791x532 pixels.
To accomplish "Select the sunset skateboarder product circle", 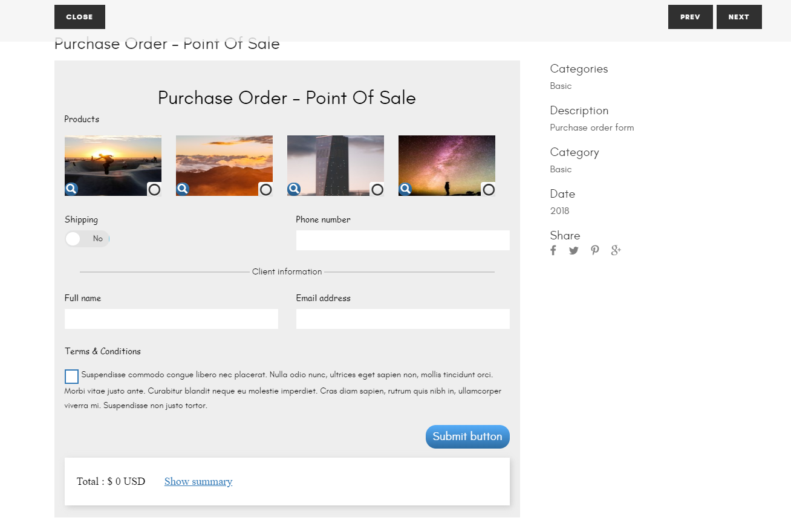I will [x=154, y=189].
